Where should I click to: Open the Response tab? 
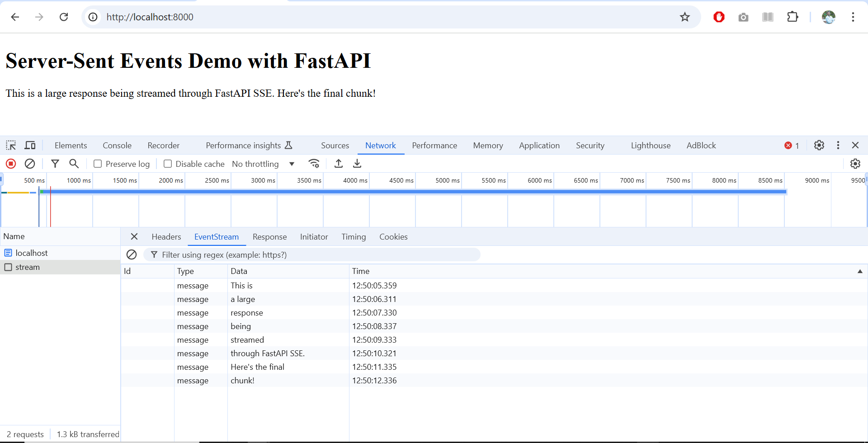coord(269,237)
